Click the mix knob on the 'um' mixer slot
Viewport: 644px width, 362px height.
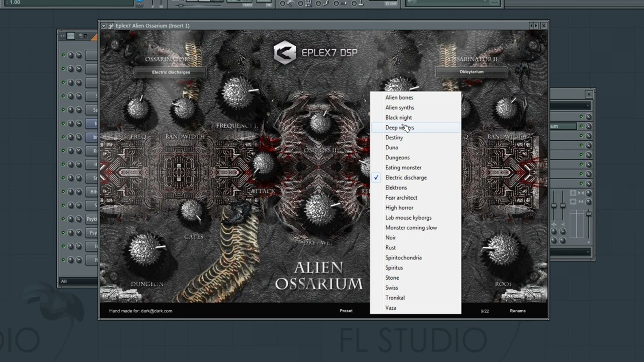pyautogui.click(x=589, y=126)
